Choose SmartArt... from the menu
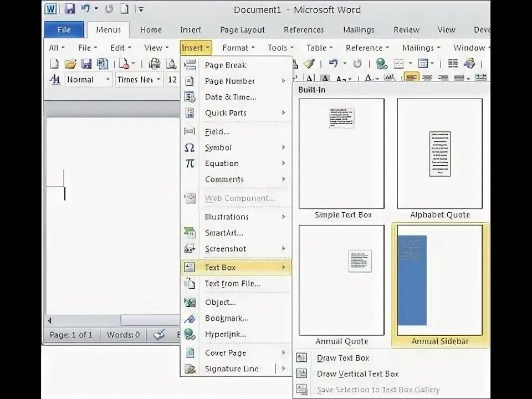This screenshot has height=399, width=532. point(236,233)
